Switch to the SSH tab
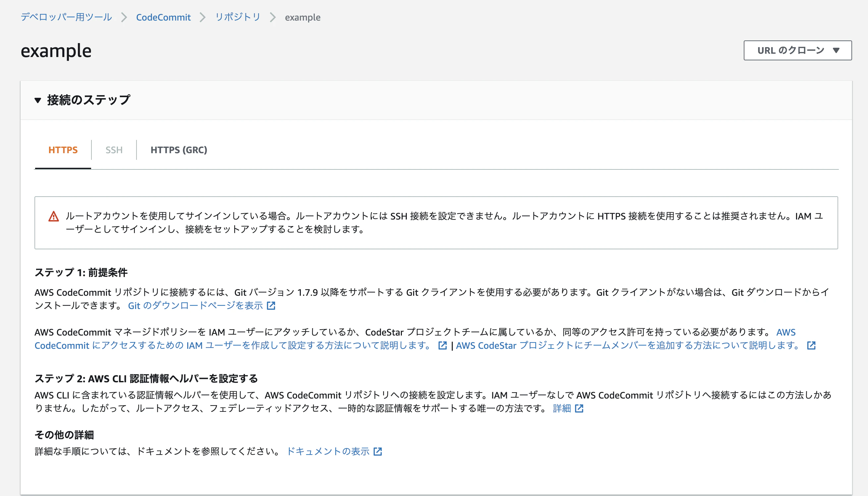This screenshot has width=868, height=496. click(114, 150)
